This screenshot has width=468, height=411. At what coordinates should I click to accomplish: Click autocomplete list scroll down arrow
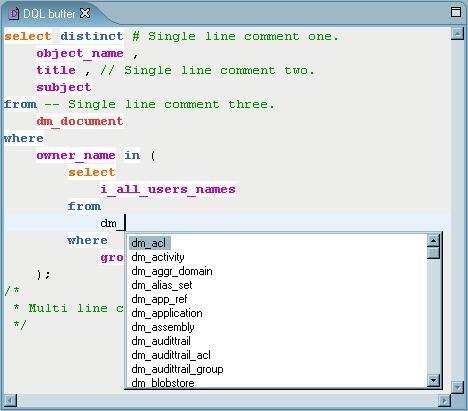point(433,380)
